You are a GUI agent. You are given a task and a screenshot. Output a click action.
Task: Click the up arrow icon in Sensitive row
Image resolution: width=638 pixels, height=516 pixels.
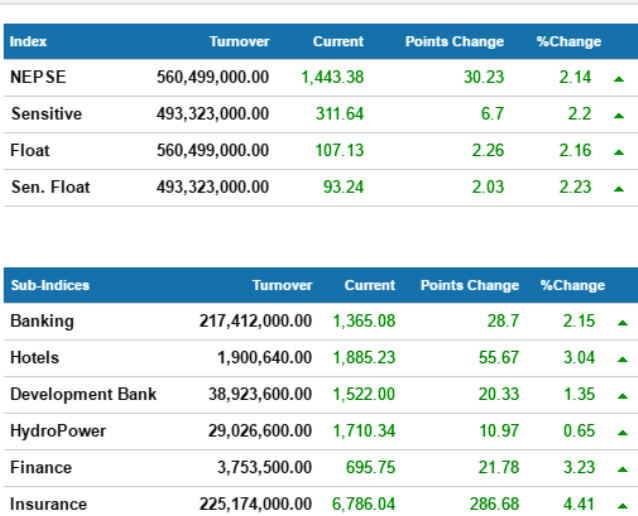(618, 116)
